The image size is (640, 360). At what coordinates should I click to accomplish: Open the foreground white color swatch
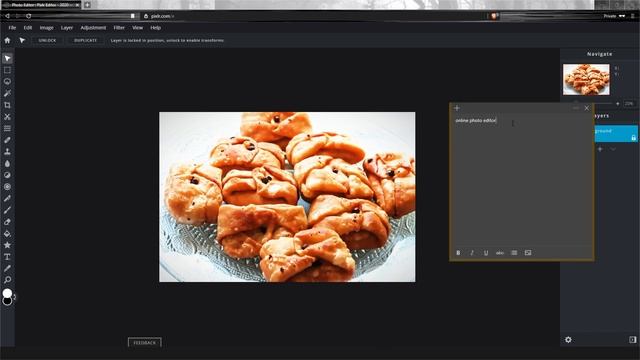7,292
